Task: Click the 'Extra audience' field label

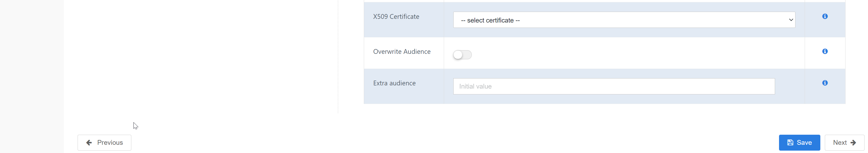Action: pos(394,83)
